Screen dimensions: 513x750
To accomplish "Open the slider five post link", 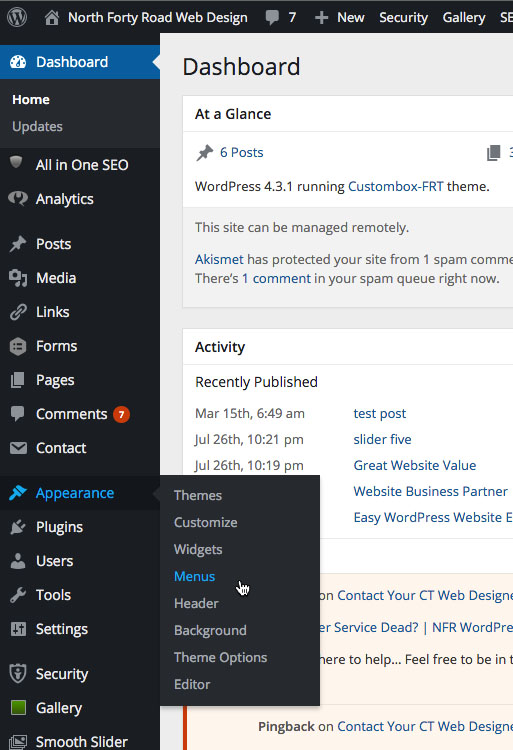I will click(x=382, y=439).
